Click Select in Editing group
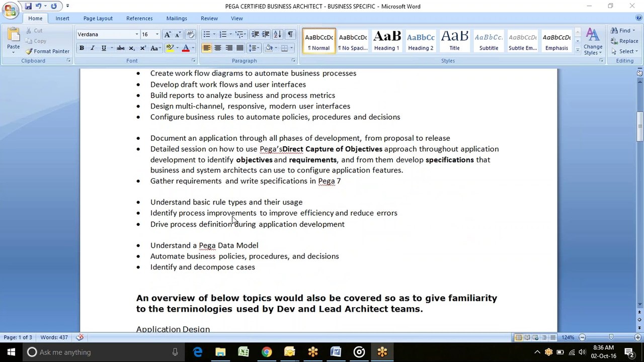 (x=624, y=51)
